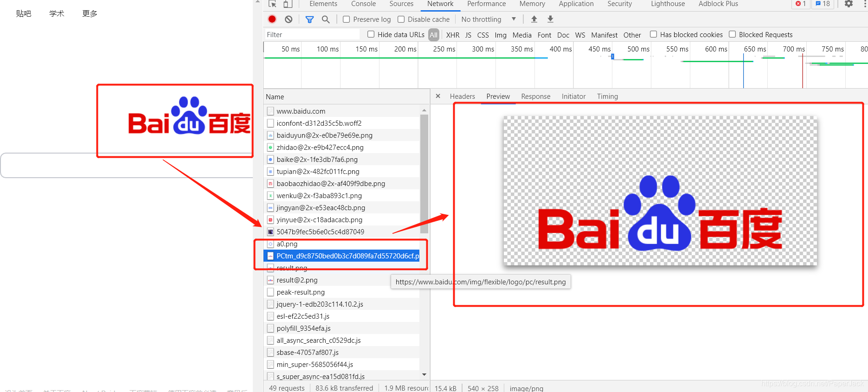
Task: Toggle the network filter funnel icon
Action: point(309,19)
